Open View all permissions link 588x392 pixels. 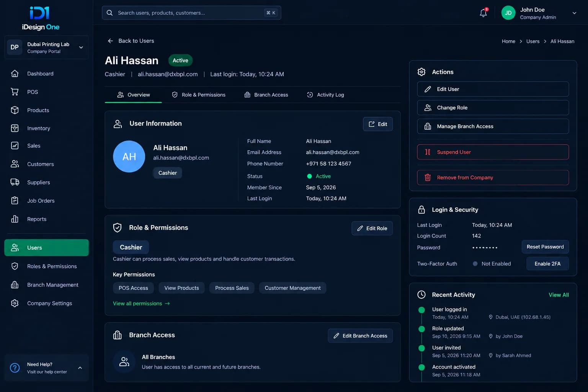(x=141, y=304)
